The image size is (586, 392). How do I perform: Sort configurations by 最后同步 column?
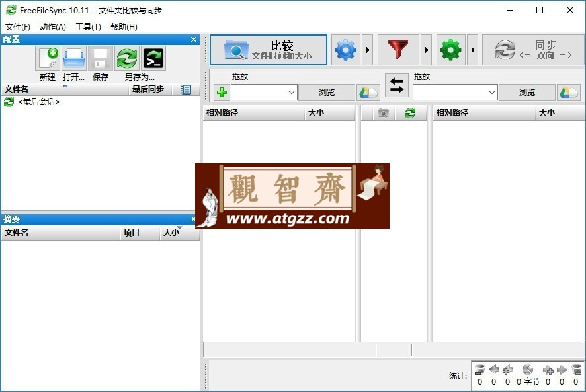point(151,89)
